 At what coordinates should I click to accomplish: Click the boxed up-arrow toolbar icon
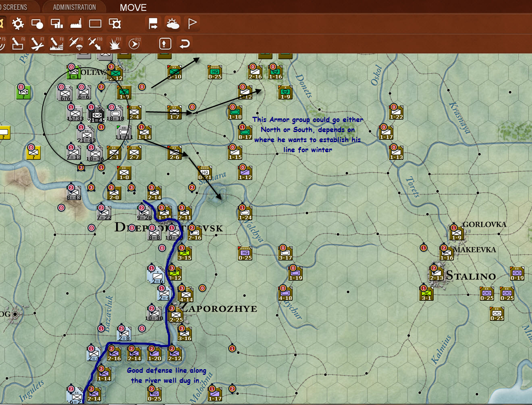165,43
